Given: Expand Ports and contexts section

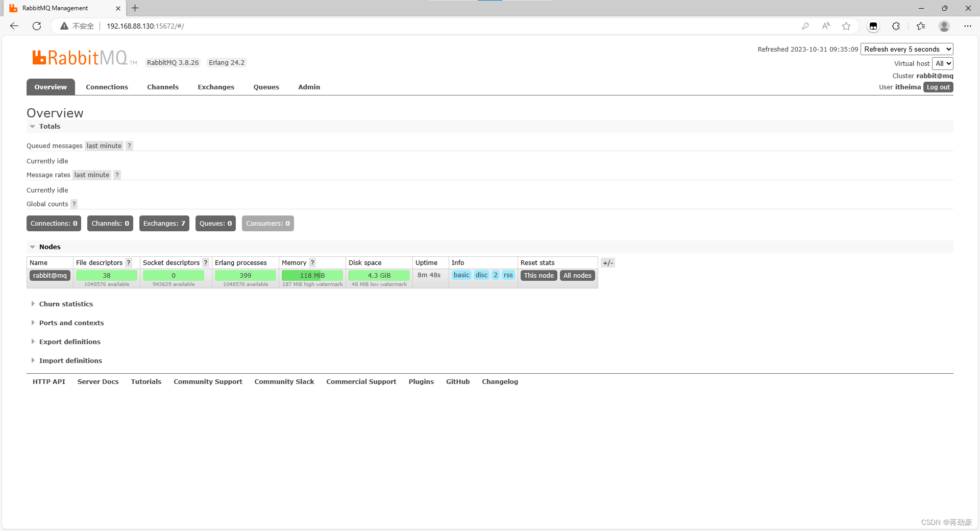Looking at the screenshot, I should tap(71, 323).
